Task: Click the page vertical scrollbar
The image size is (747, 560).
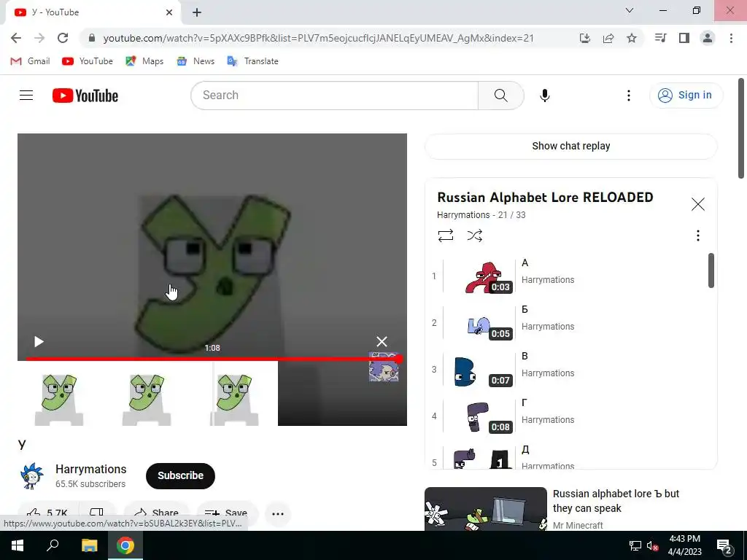Action: (741, 128)
